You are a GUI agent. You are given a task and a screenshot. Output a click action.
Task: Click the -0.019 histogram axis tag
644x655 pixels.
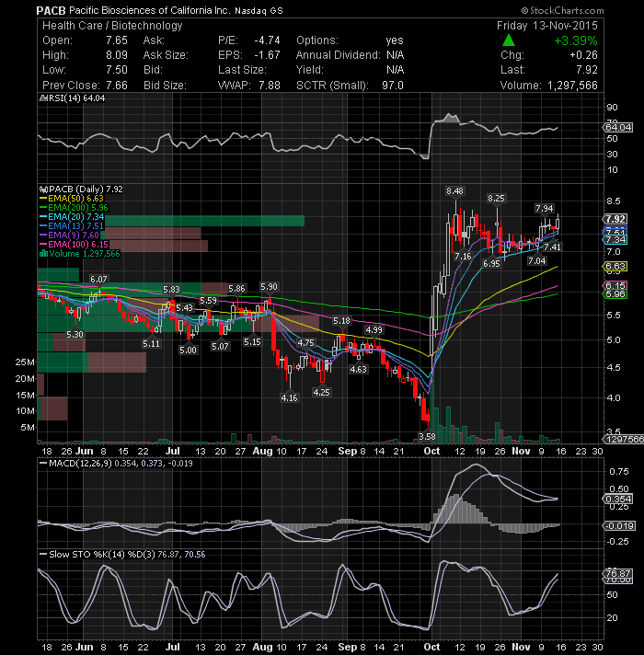point(620,526)
